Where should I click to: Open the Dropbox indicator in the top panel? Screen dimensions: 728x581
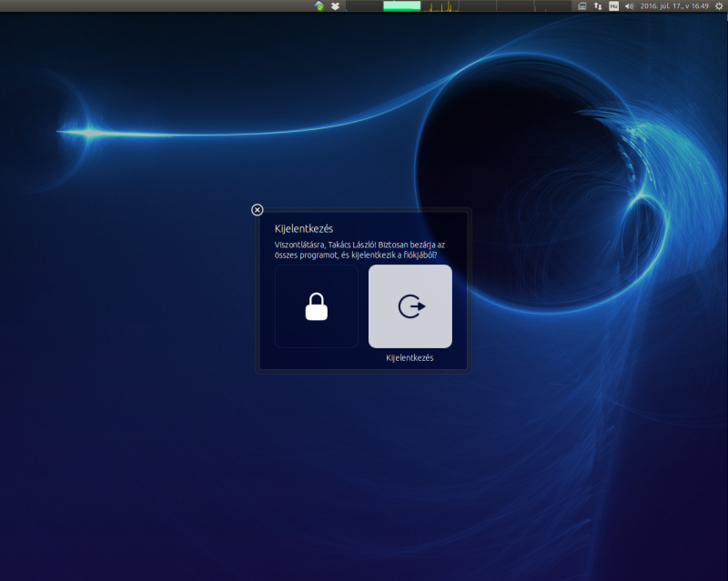pyautogui.click(x=335, y=5)
